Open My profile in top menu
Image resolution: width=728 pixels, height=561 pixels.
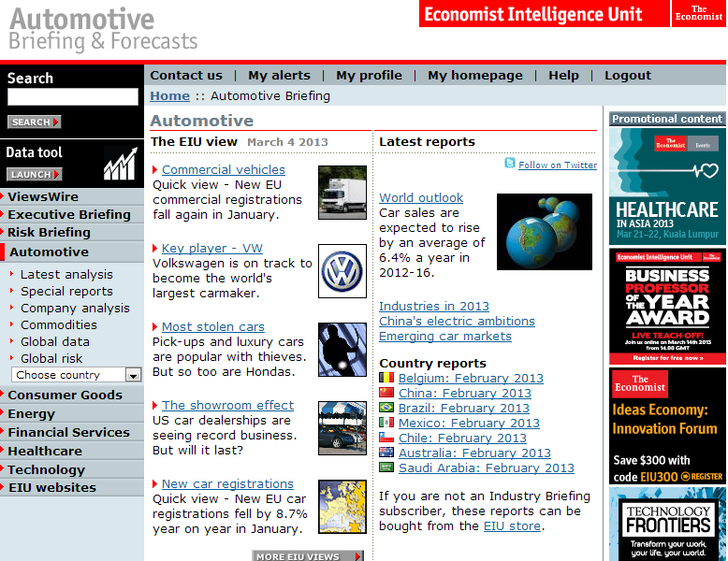369,75
